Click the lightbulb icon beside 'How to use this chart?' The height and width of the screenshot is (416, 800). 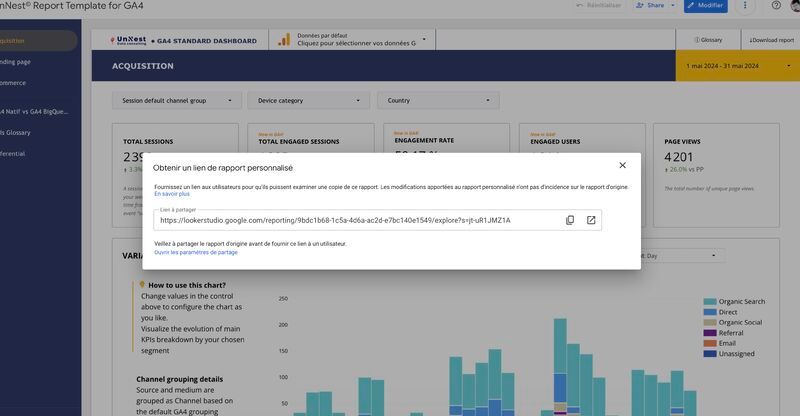(142, 284)
